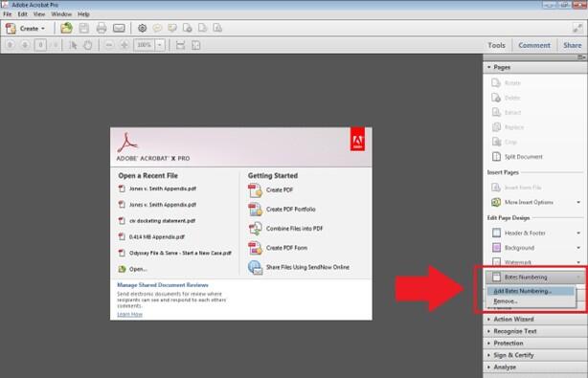Click the email envelope toolbar icon

[x=119, y=28]
